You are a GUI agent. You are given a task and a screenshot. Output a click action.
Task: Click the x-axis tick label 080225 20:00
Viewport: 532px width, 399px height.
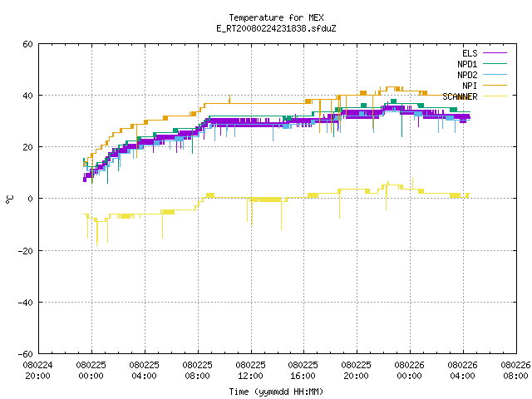357,371
